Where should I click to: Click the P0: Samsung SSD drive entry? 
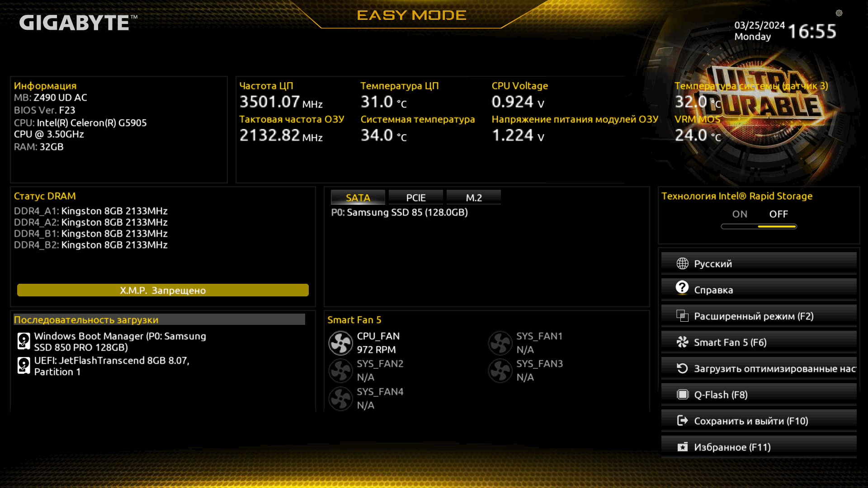399,212
